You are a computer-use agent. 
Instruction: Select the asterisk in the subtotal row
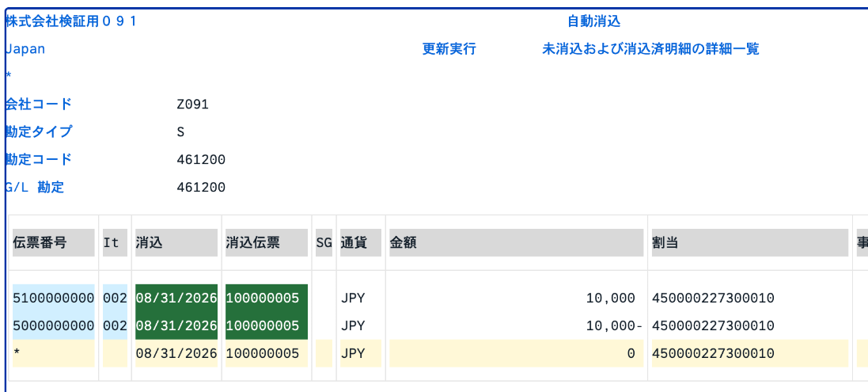tap(17, 353)
